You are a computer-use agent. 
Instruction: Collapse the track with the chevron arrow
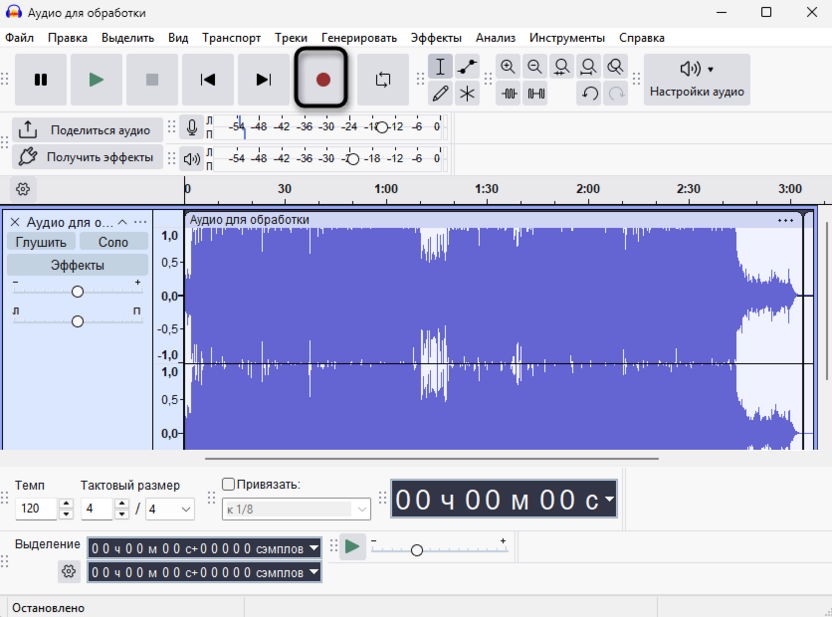point(123,222)
